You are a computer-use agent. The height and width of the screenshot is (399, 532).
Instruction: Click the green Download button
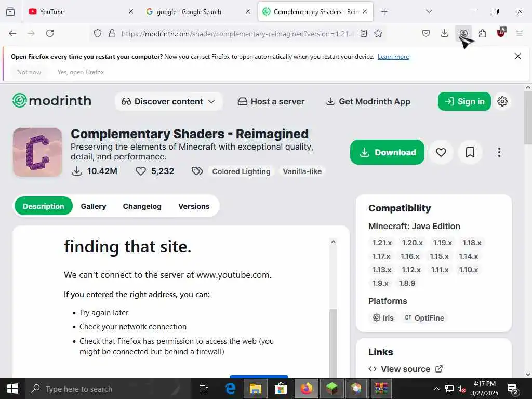[x=387, y=152]
